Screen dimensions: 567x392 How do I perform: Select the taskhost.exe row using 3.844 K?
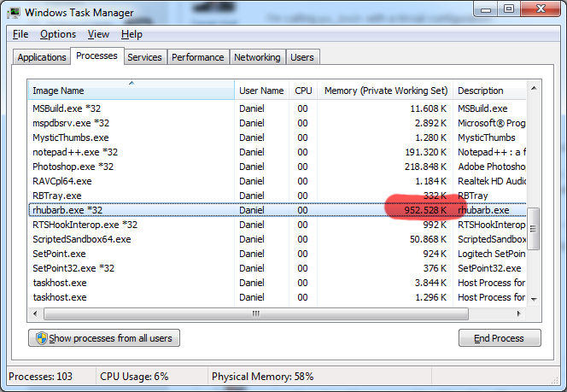pos(278,283)
